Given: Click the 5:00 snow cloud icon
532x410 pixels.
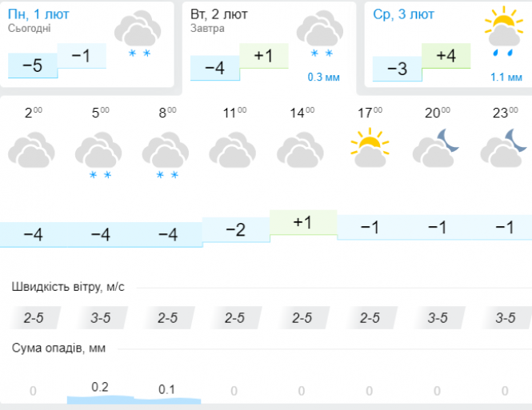Looking at the screenshot, I should [x=99, y=154].
